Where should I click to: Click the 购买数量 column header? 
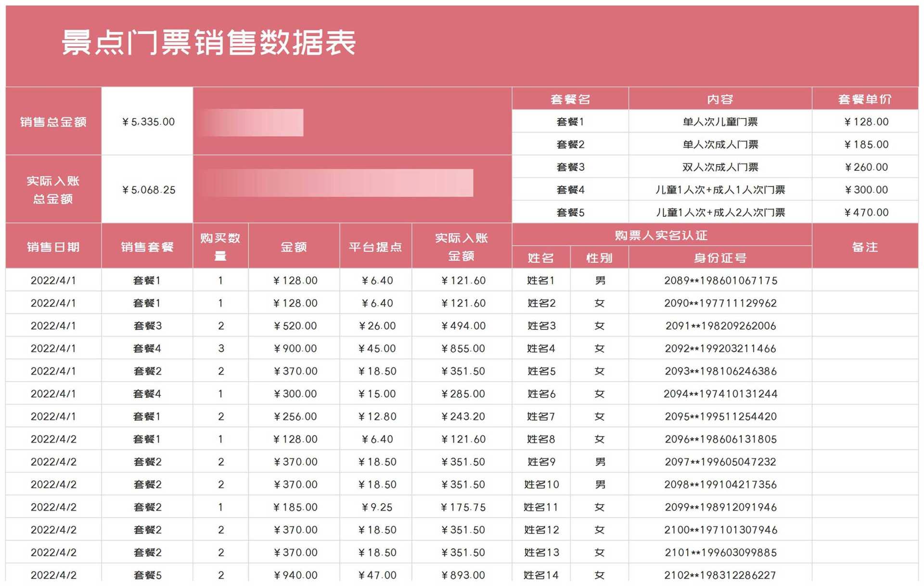[220, 246]
